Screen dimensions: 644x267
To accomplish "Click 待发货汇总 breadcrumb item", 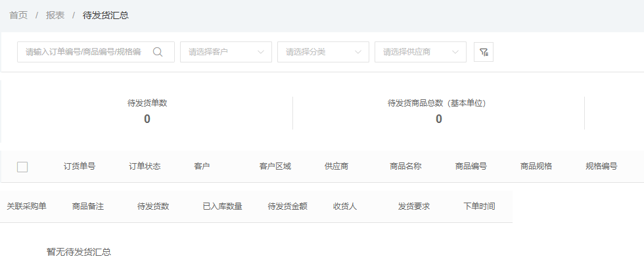I will click(x=106, y=16).
